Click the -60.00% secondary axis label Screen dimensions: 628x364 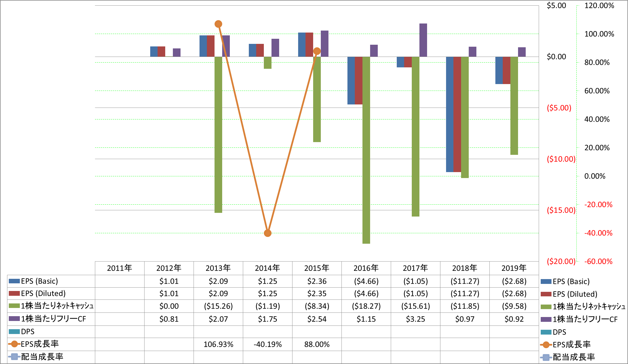(598, 261)
